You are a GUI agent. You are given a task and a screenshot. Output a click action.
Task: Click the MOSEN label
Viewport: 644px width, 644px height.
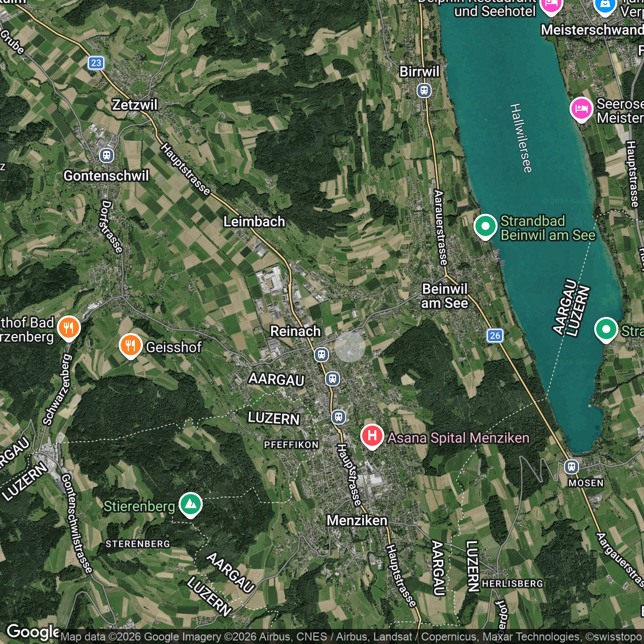point(586,483)
